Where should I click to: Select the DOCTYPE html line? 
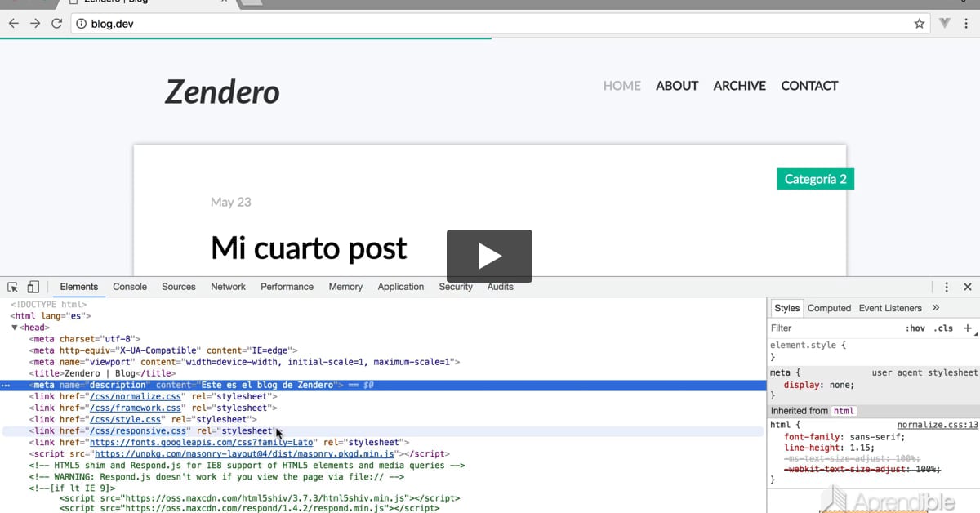(x=48, y=305)
